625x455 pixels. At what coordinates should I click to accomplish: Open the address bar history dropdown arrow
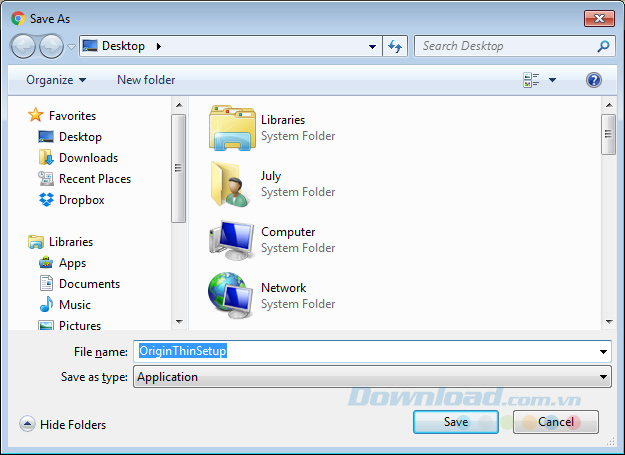point(372,46)
